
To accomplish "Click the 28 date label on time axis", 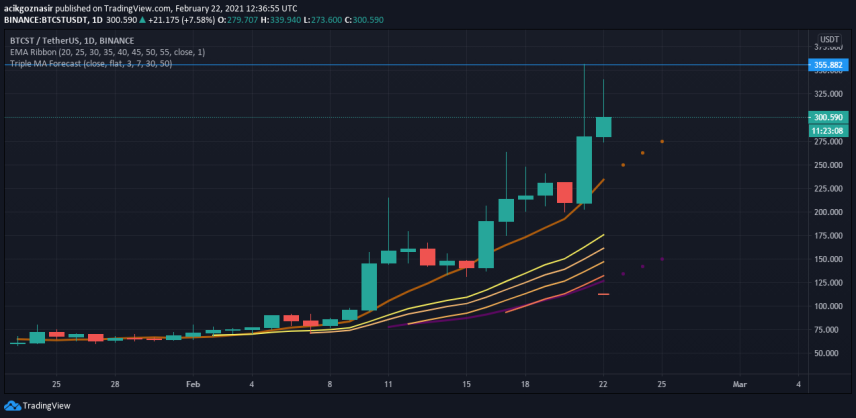I will tap(115, 384).
